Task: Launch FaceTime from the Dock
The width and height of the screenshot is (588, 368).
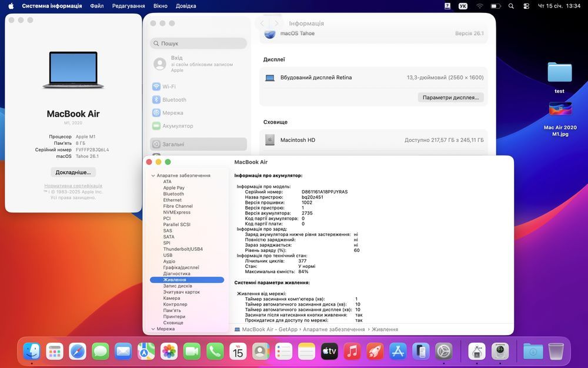Action: (192, 352)
